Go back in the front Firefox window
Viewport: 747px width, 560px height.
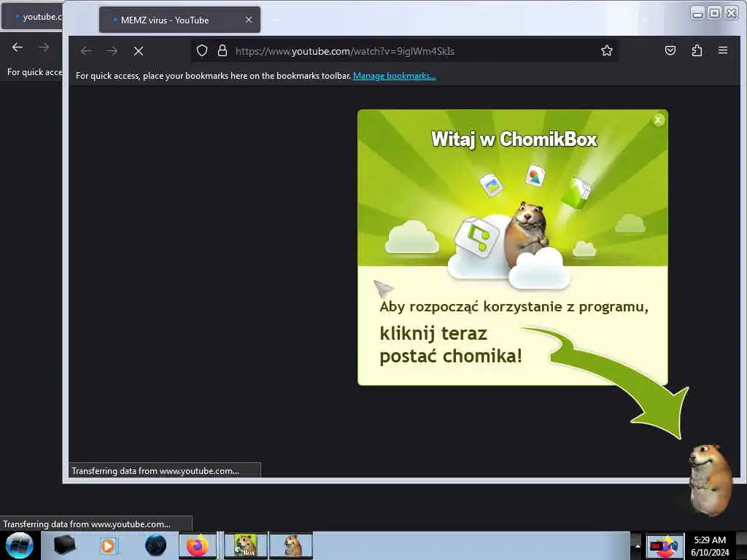86,51
